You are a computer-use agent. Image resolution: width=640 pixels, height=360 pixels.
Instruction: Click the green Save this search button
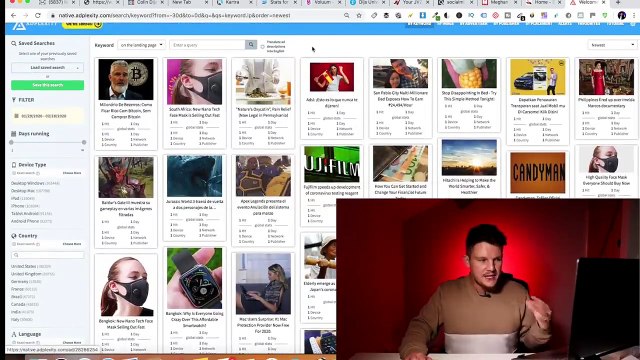coord(47,85)
